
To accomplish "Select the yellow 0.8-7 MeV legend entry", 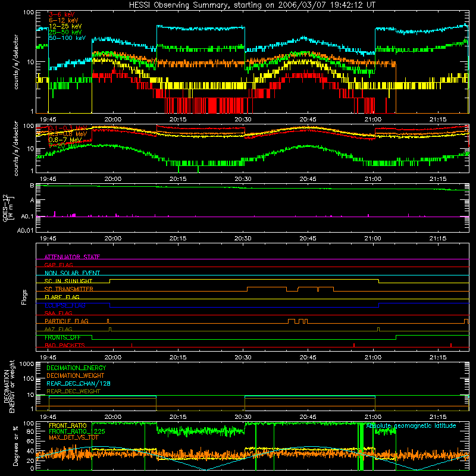I will pos(65,140).
